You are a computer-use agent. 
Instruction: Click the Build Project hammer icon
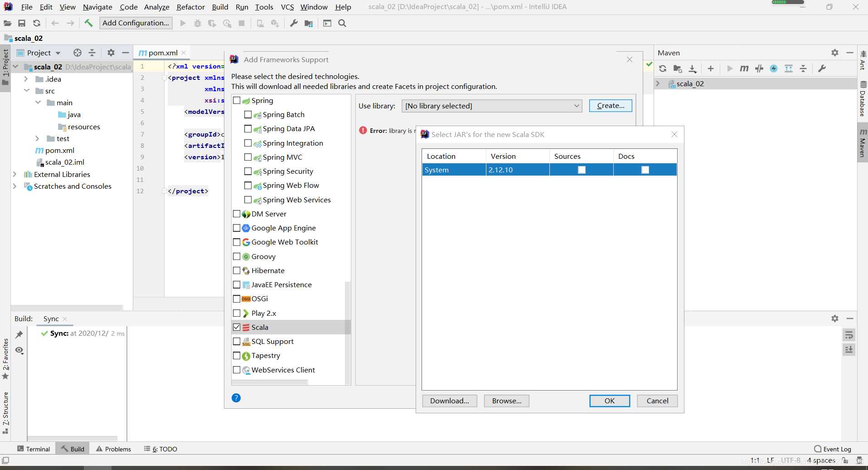pos(88,23)
